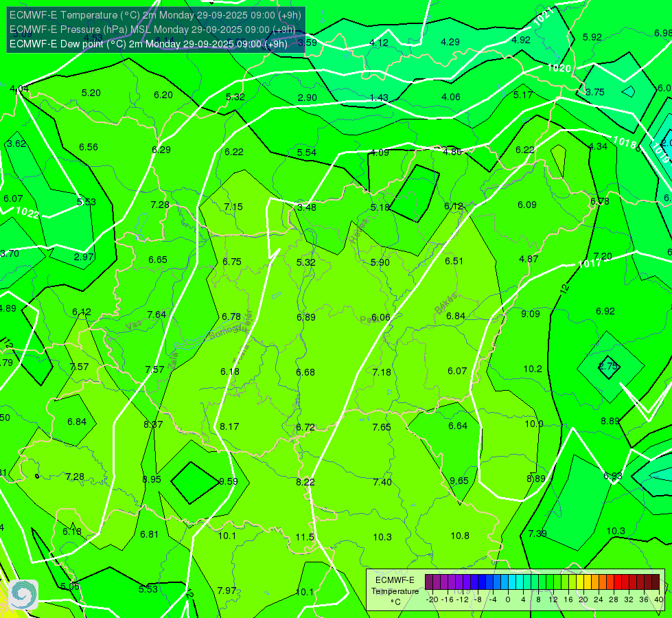Click the 2.90 dew point value
Image resolution: width=672 pixels, height=618 pixels.
(308, 98)
